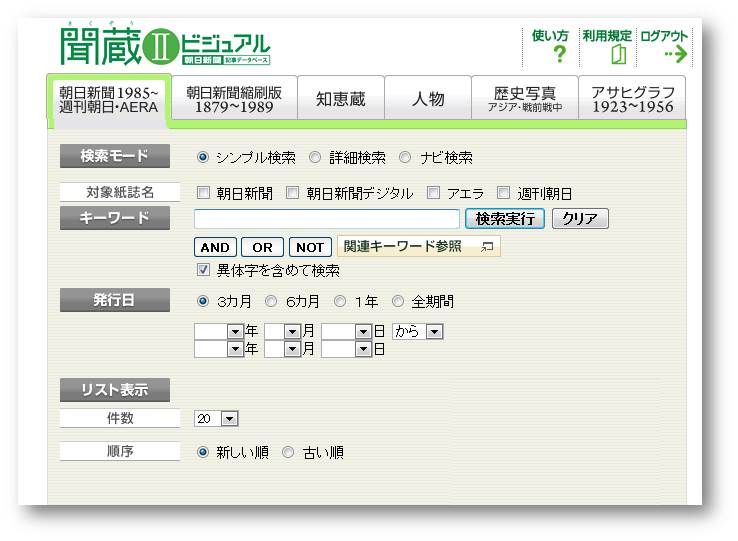The image size is (738, 541).
Task: Insert the AND operator button
Action: [215, 247]
